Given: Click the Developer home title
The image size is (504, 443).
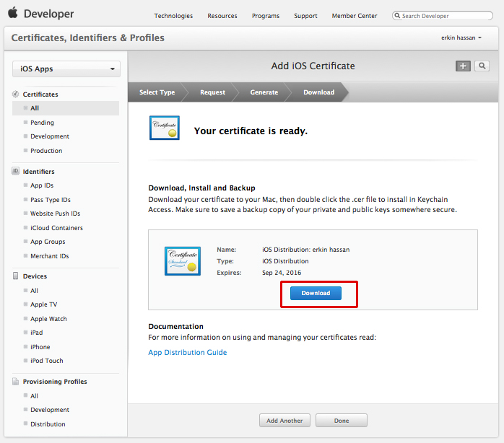Looking at the screenshot, I should [x=49, y=14].
